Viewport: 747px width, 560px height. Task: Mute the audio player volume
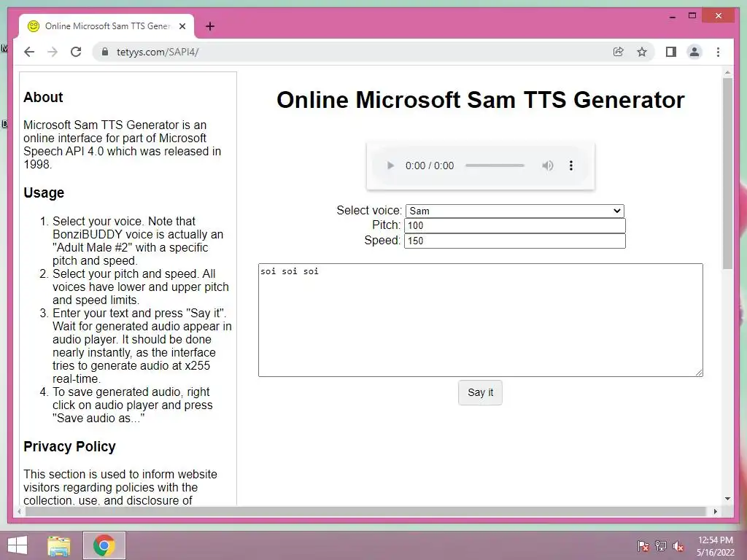coord(547,166)
